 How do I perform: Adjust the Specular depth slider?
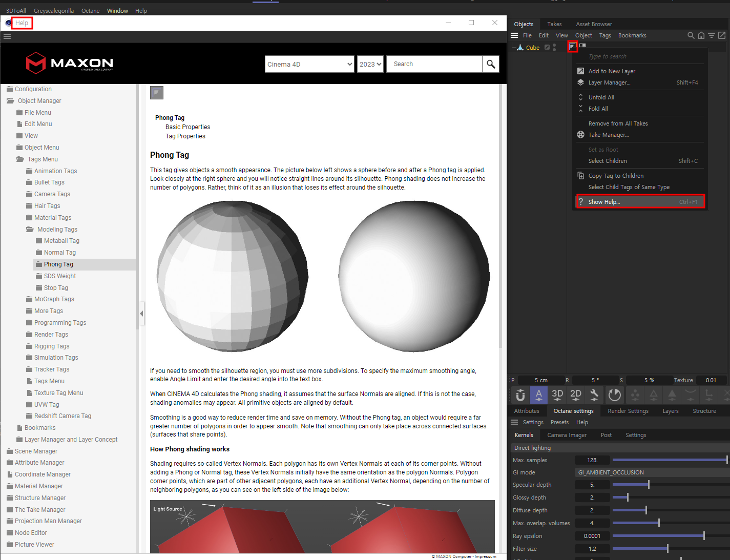tap(671, 485)
